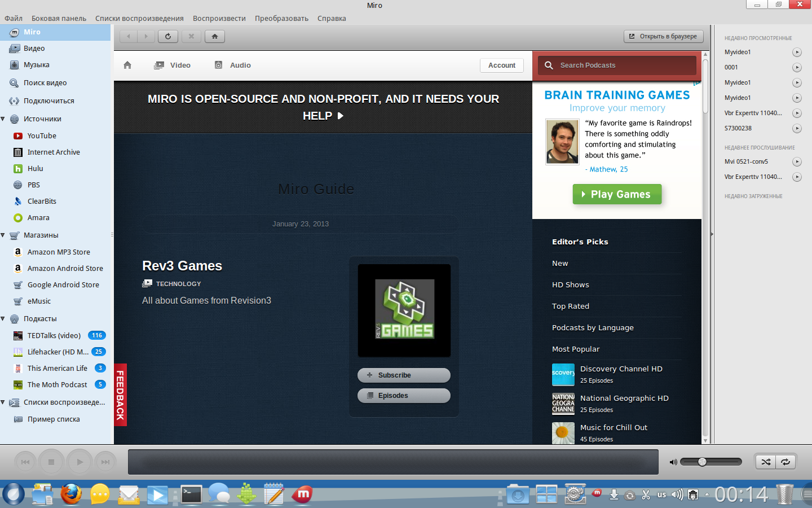Stop page loading button
This screenshot has width=812, height=508.
[191, 37]
